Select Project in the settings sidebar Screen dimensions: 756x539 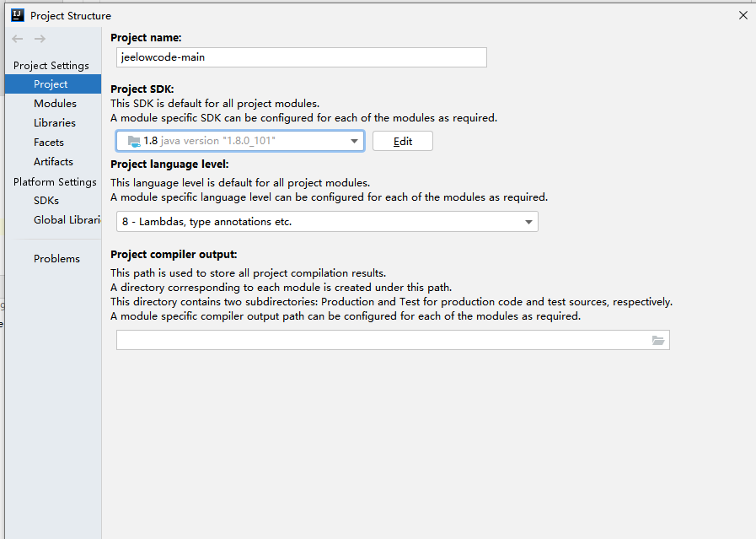pyautogui.click(x=51, y=84)
